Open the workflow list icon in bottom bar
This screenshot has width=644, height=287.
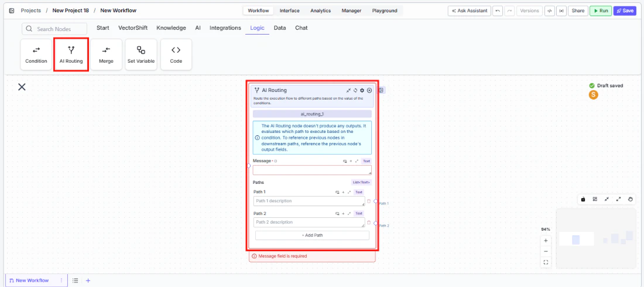tap(75, 281)
